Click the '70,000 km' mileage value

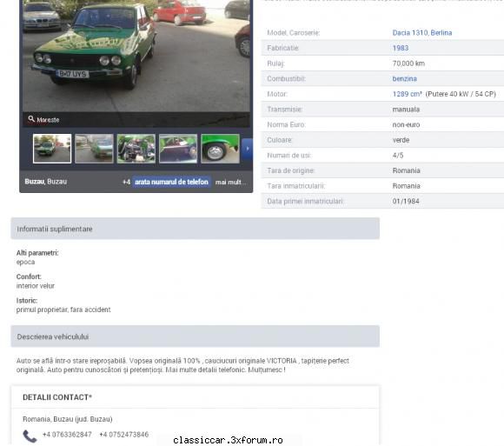pos(408,63)
